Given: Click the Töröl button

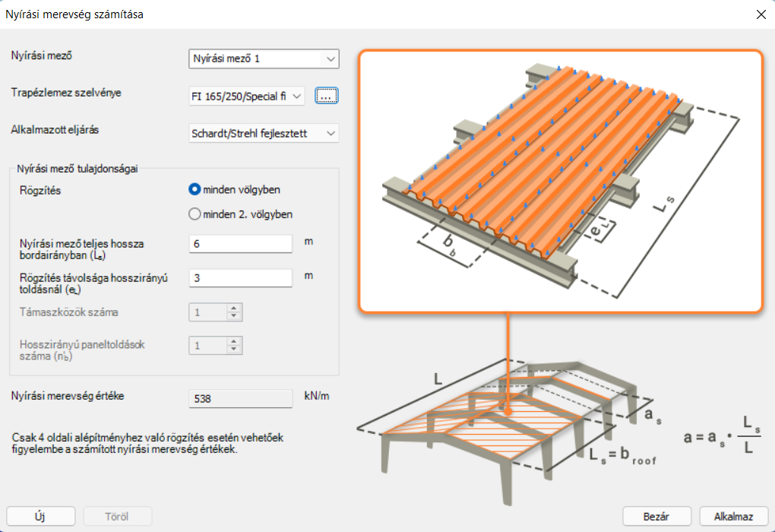Looking at the screenshot, I should coord(117,516).
